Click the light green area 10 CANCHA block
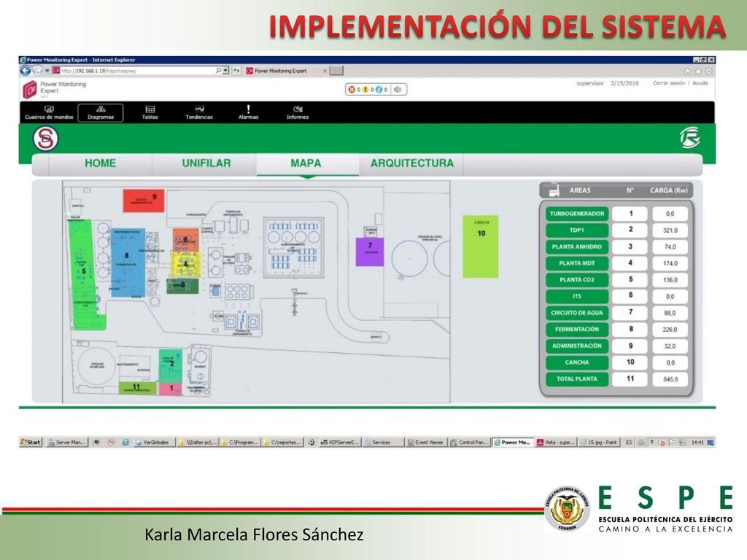The image size is (747, 560). [x=481, y=246]
